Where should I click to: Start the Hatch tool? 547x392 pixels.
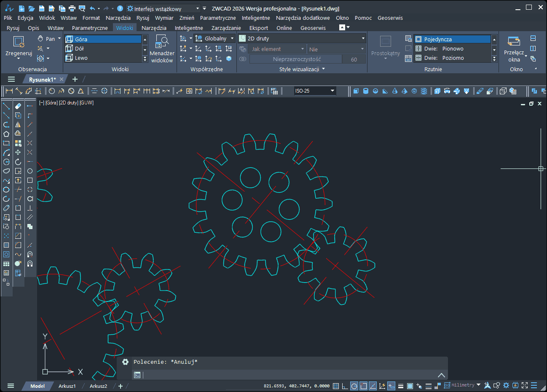click(6, 245)
